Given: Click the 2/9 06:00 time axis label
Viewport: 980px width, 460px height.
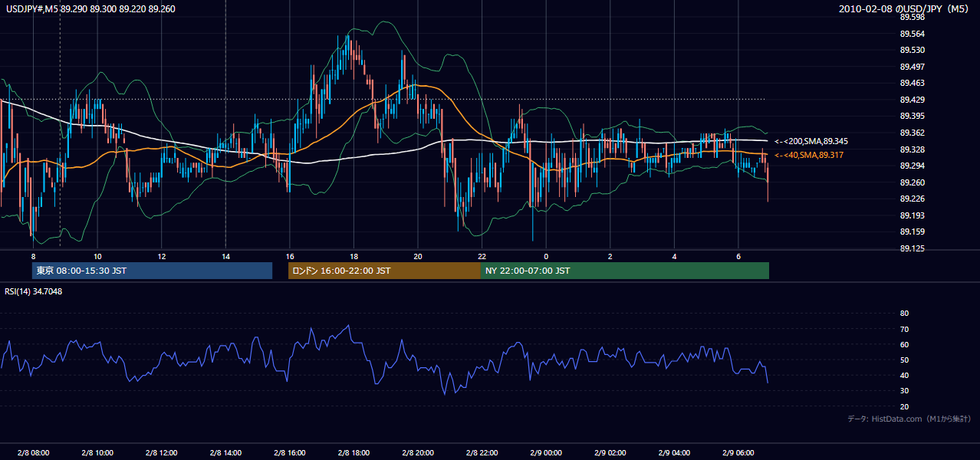Looking at the screenshot, I should pyautogui.click(x=738, y=452).
